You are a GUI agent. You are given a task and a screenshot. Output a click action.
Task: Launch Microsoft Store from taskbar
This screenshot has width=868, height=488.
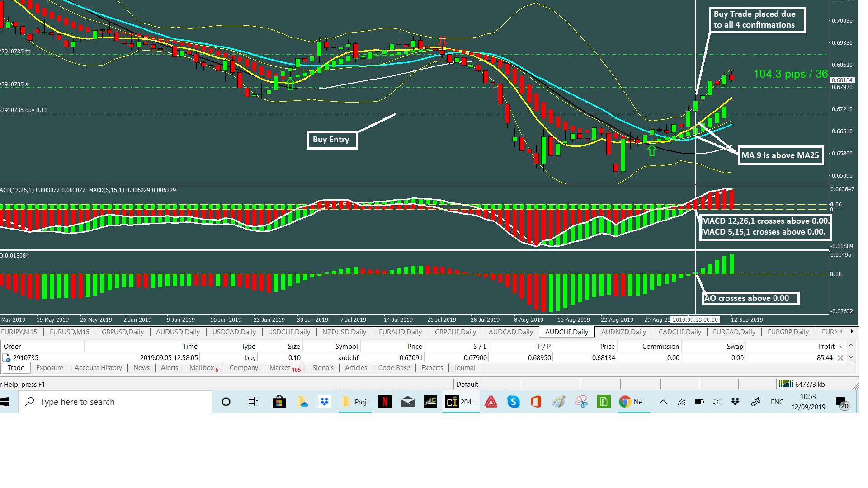[x=279, y=402]
